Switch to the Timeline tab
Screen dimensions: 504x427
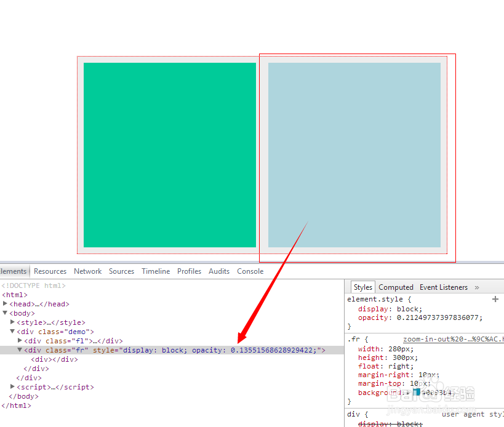156,271
